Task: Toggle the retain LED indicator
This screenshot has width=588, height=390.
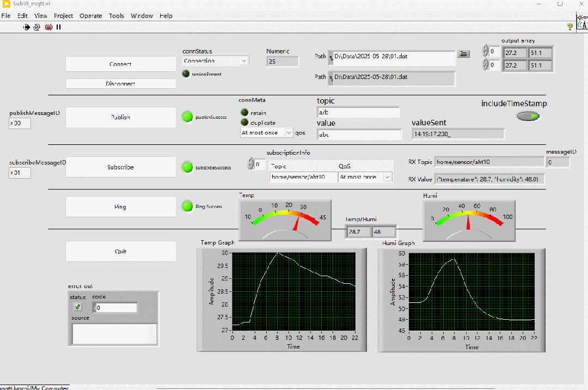Action: [244, 112]
